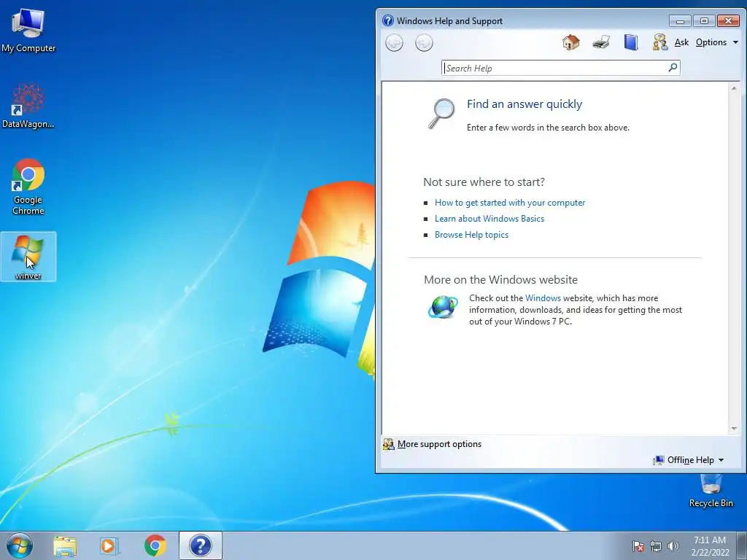This screenshot has height=560, width=747.
Task: Click the Show desktop button by the clock
Action: tap(741, 545)
